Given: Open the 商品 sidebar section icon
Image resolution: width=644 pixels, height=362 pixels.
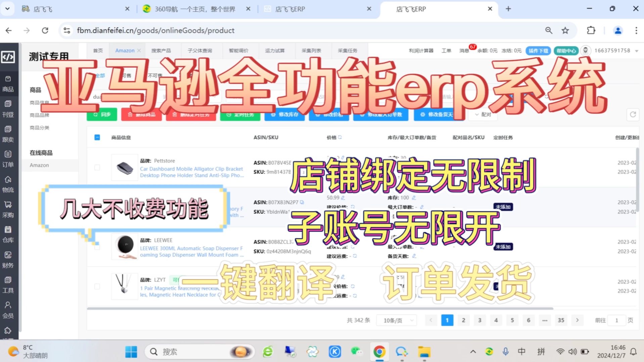Looking at the screenshot, I should coord(8,84).
